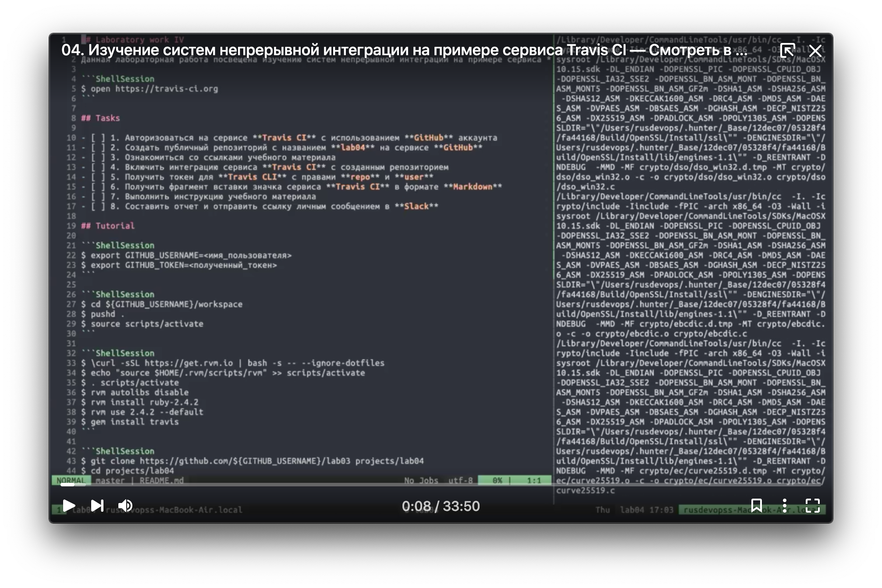
Task: Click 'gem install travis' line
Action: pos(130,422)
